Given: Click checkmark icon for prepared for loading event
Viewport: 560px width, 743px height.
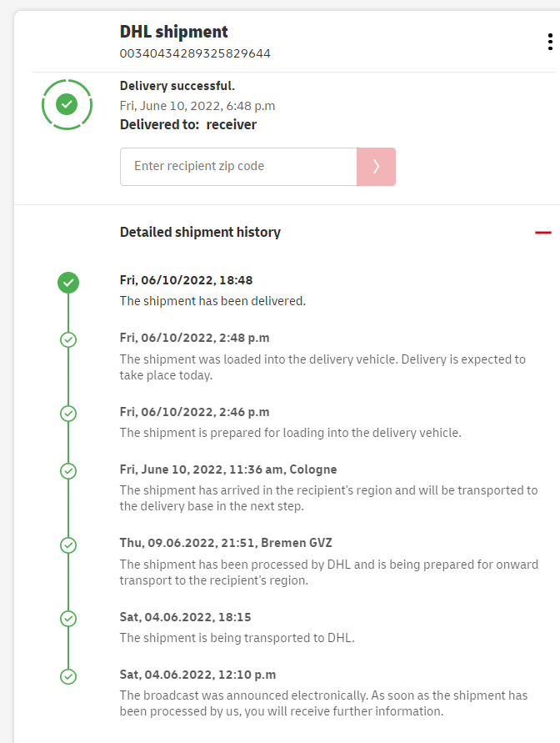Looking at the screenshot, I should coord(69,414).
